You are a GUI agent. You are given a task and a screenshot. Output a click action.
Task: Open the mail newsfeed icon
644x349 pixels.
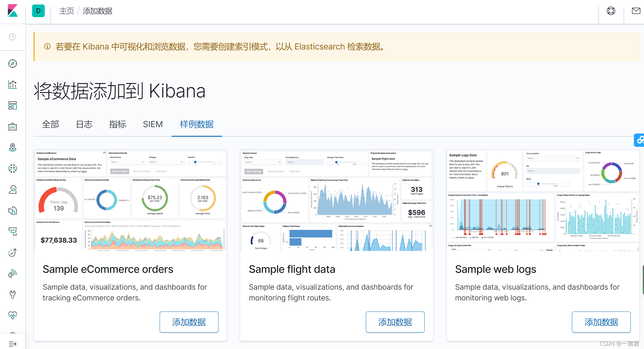click(x=636, y=11)
